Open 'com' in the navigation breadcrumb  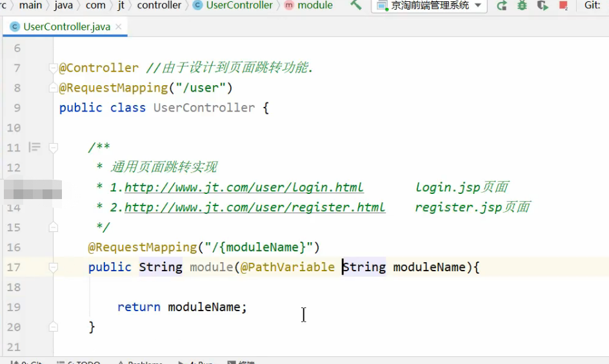(x=95, y=5)
